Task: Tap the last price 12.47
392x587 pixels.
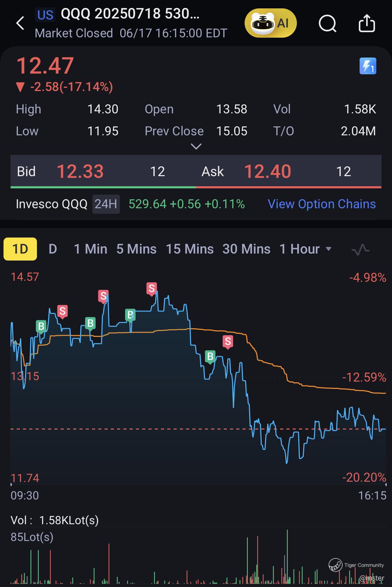Action: [x=45, y=66]
